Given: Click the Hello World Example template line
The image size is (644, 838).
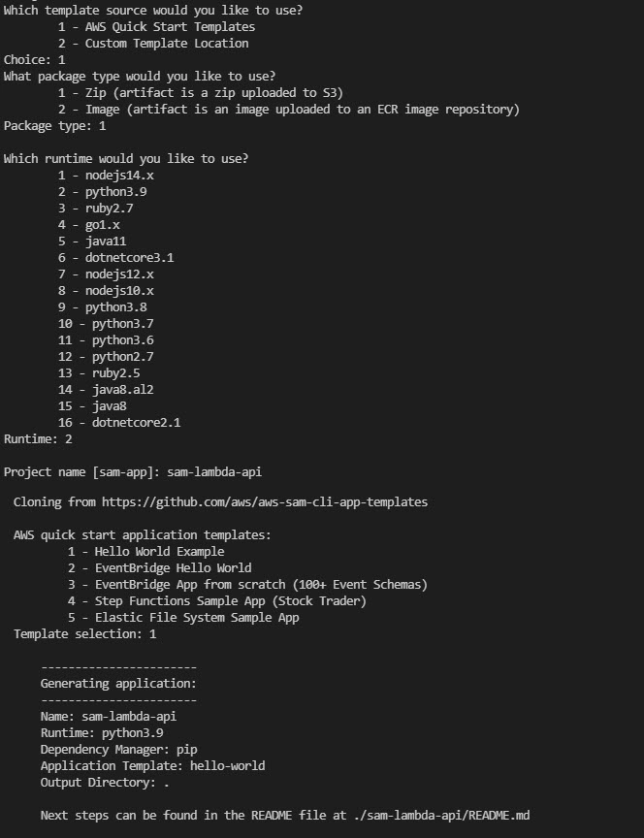Looking at the screenshot, I should (x=145, y=552).
